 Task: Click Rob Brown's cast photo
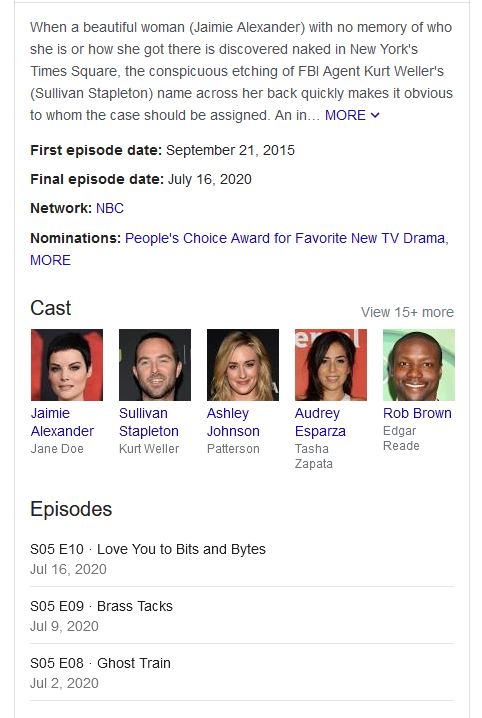tap(419, 365)
